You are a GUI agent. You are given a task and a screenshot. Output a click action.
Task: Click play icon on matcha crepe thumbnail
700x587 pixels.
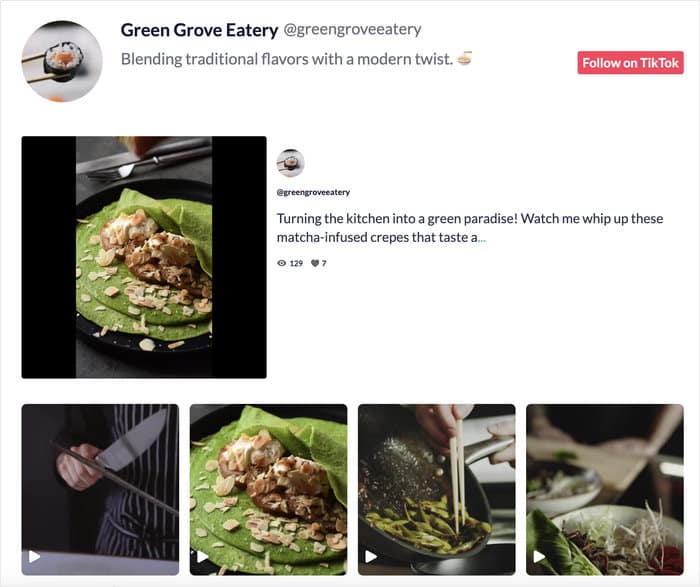pos(202,557)
